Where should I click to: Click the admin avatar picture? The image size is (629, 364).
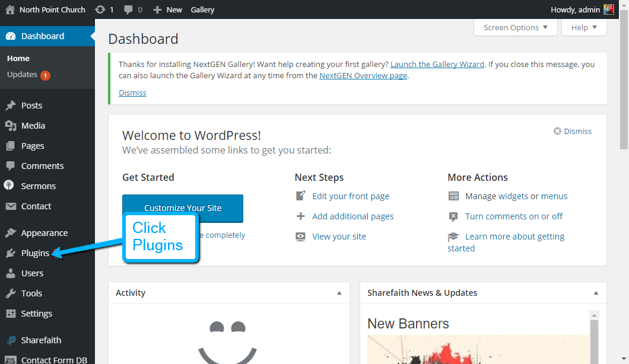pyautogui.click(x=609, y=9)
